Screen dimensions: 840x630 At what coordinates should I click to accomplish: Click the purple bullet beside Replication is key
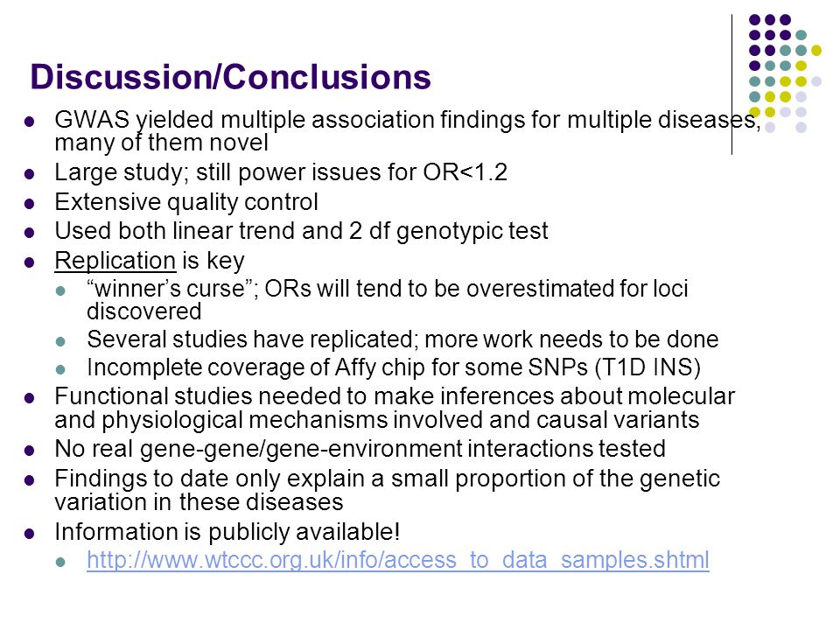pos(30,263)
